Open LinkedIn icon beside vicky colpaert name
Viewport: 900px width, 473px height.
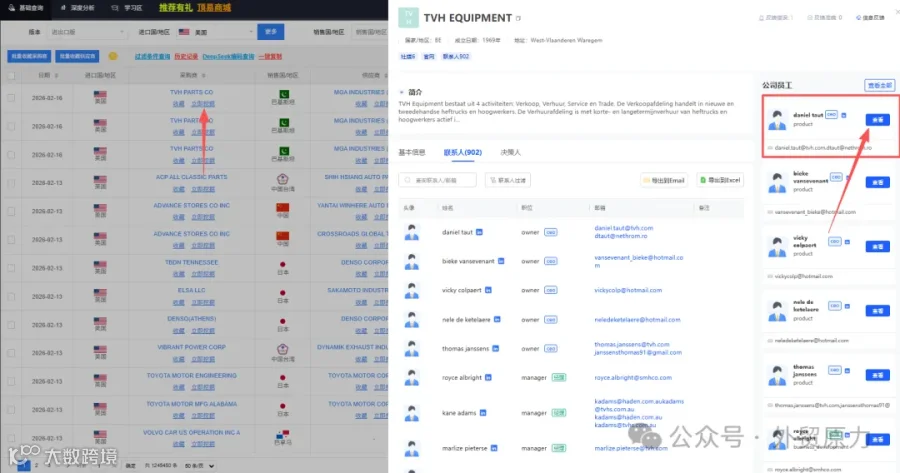coord(488,290)
